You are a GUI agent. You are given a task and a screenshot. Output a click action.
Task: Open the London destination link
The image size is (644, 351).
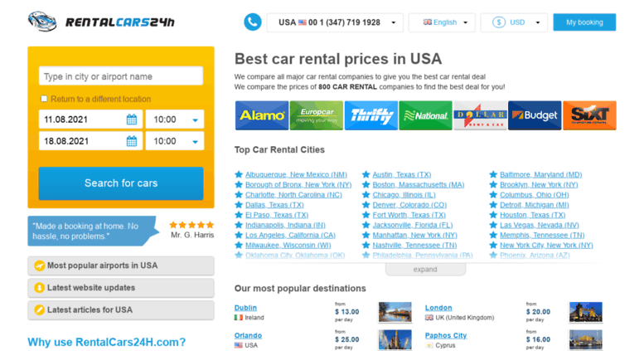(438, 307)
